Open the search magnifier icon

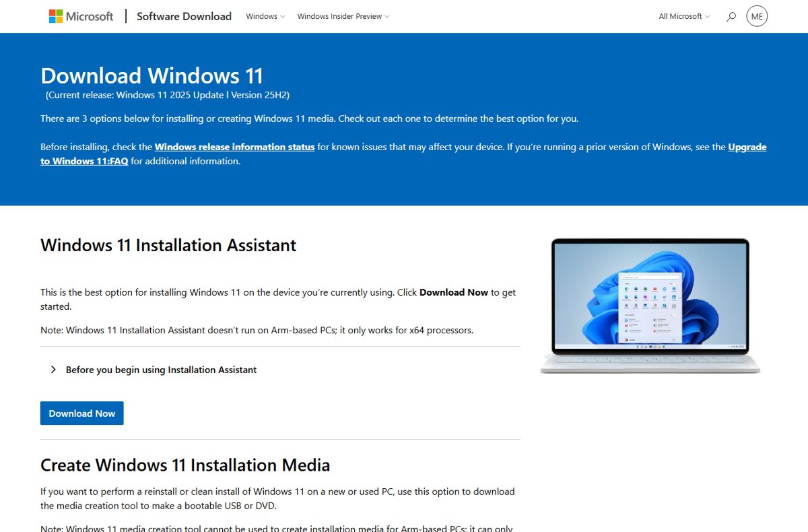click(731, 16)
